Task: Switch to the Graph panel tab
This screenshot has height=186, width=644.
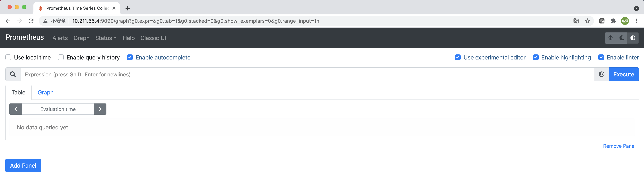Action: pos(45,92)
